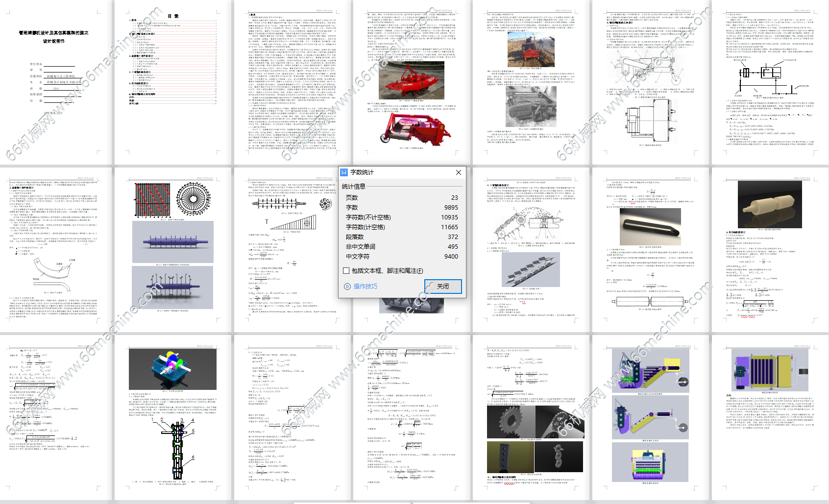Viewport: 829px width, 504px height.
Task: Close the 字数统计 dialog with X
Action: (x=458, y=172)
